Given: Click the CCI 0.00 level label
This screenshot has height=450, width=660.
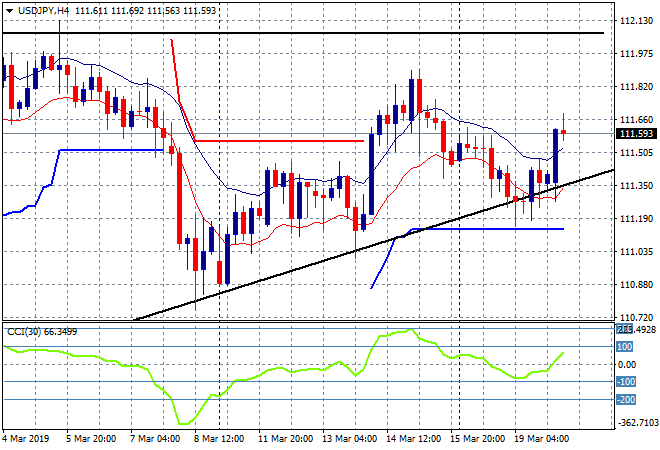Looking at the screenshot, I should tap(627, 365).
